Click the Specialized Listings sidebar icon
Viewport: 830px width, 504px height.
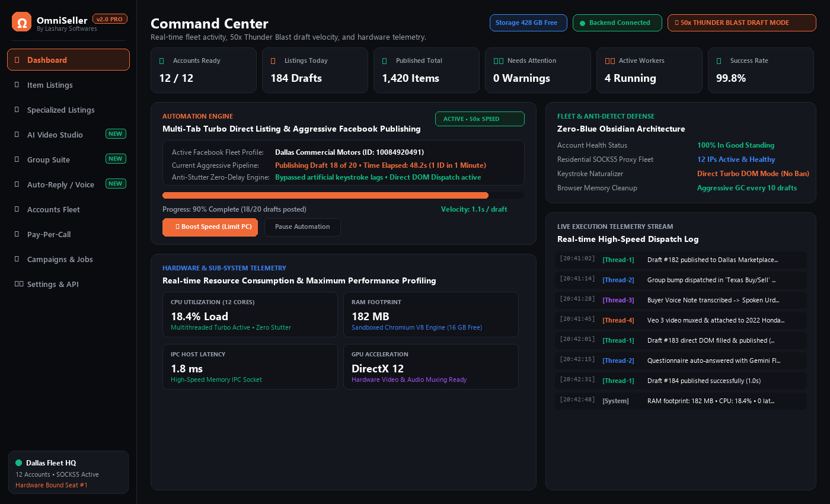[17, 110]
